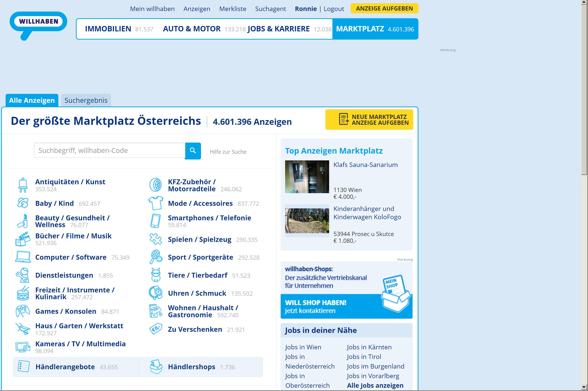Click the page scrollbar down arrow

click(x=584, y=387)
